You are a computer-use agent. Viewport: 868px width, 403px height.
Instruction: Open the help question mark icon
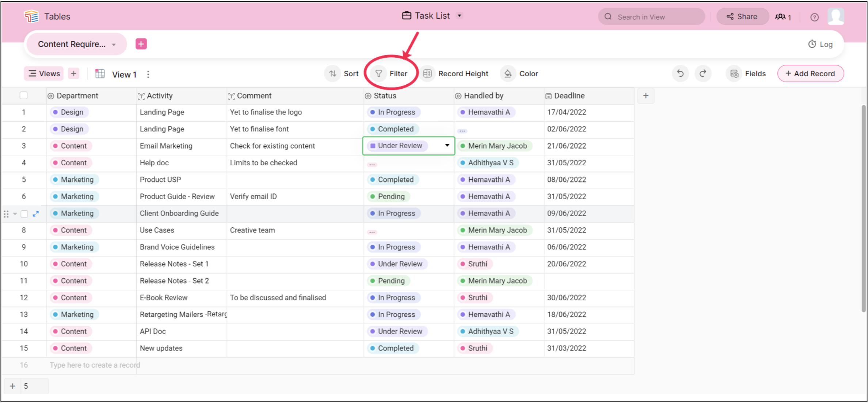click(814, 17)
